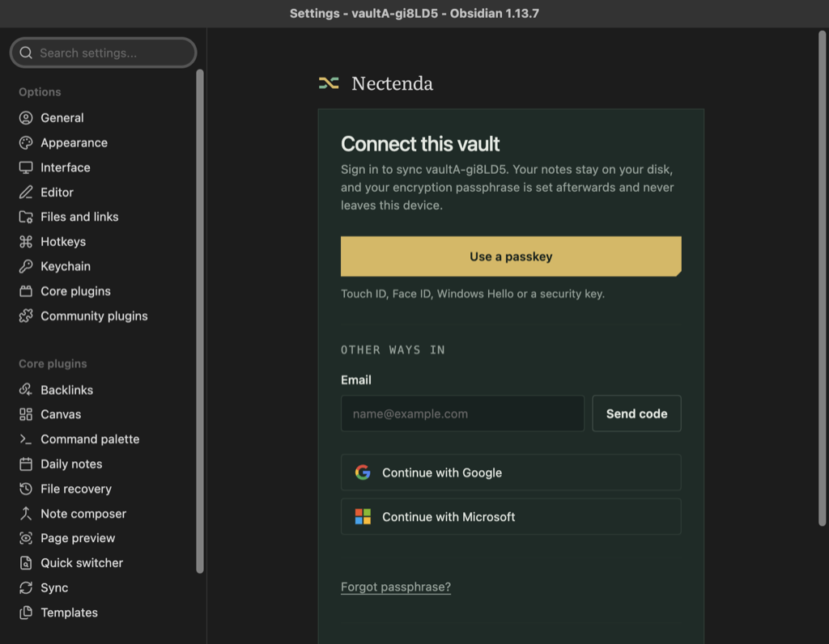This screenshot has width=829, height=644.
Task: Click the search magnifier icon
Action: [x=26, y=53]
